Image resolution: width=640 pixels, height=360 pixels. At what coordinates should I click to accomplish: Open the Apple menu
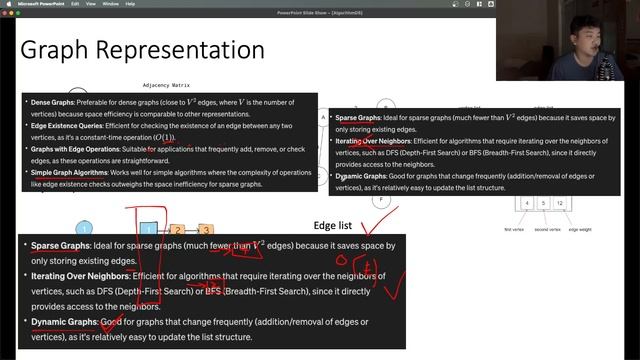(9, 4)
